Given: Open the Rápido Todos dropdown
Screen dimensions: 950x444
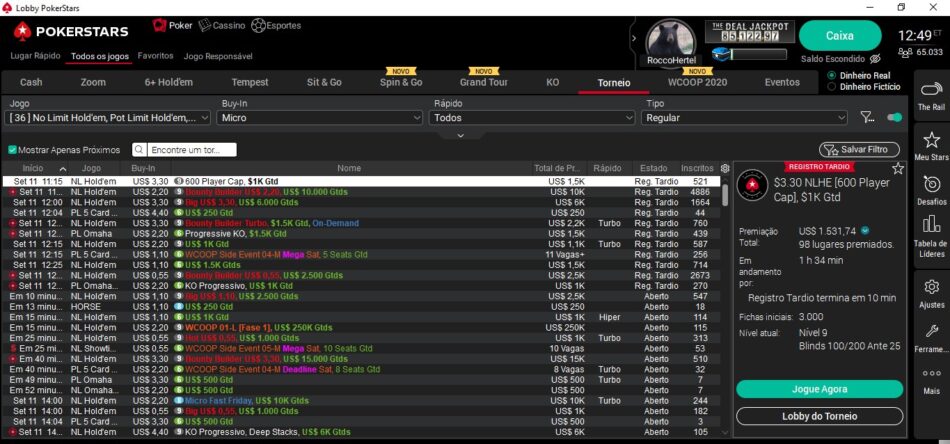Looking at the screenshot, I should tap(532, 118).
